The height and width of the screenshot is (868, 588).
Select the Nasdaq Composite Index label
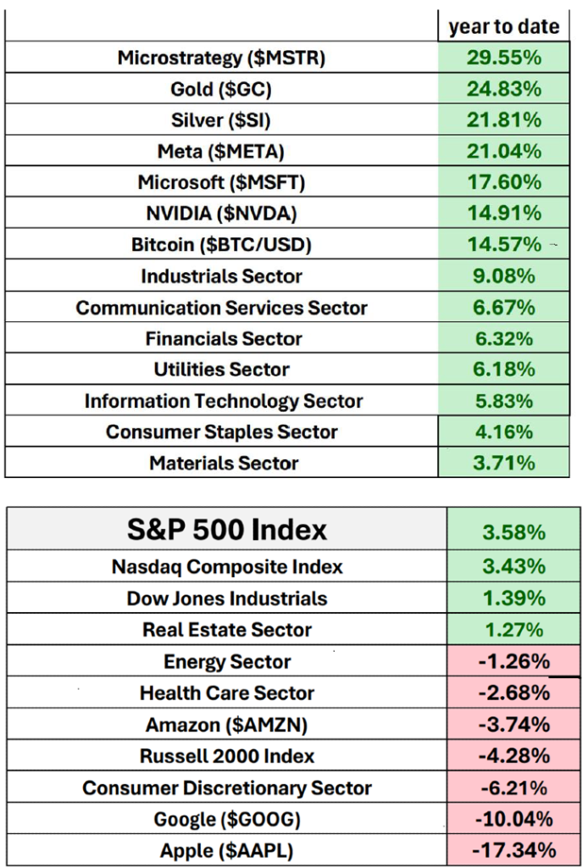[x=226, y=566]
